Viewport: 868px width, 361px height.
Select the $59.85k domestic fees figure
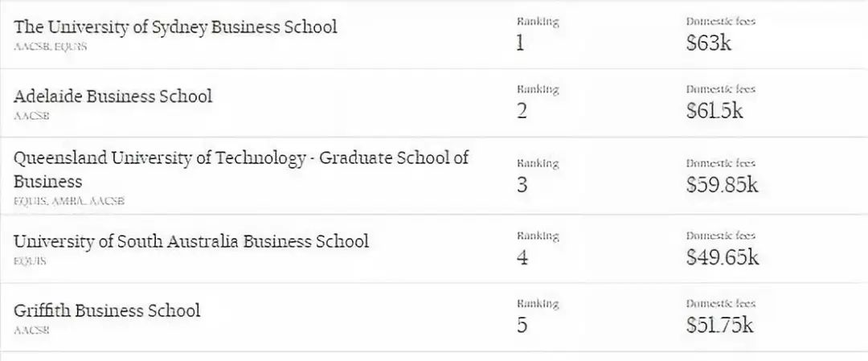click(x=722, y=185)
